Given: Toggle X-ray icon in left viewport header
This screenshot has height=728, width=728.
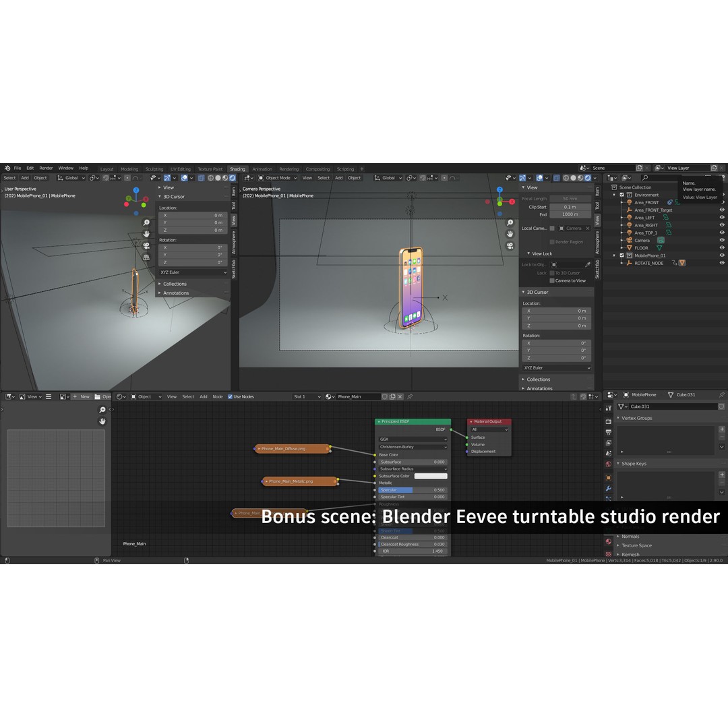Looking at the screenshot, I should [x=201, y=178].
